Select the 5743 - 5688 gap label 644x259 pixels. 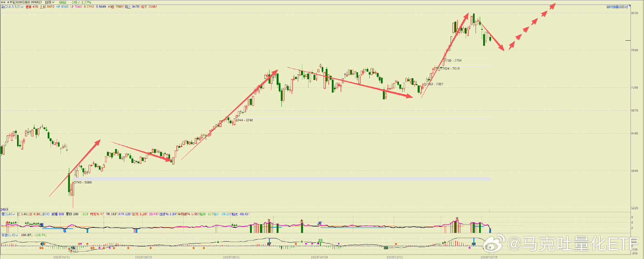tap(83, 182)
